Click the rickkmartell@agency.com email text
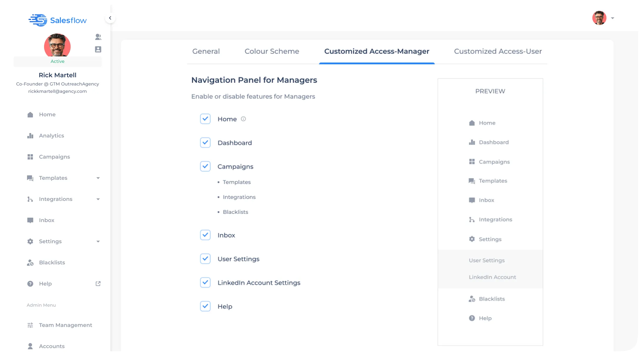 click(x=58, y=91)
